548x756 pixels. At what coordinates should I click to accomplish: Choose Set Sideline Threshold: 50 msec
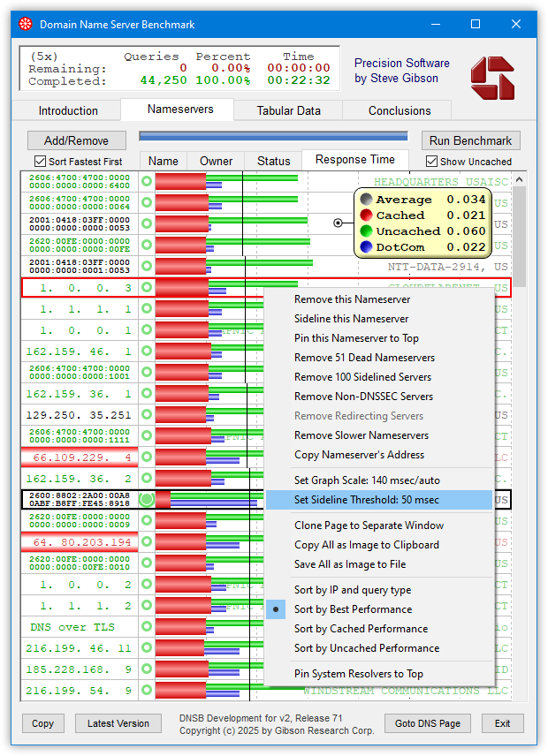click(366, 500)
